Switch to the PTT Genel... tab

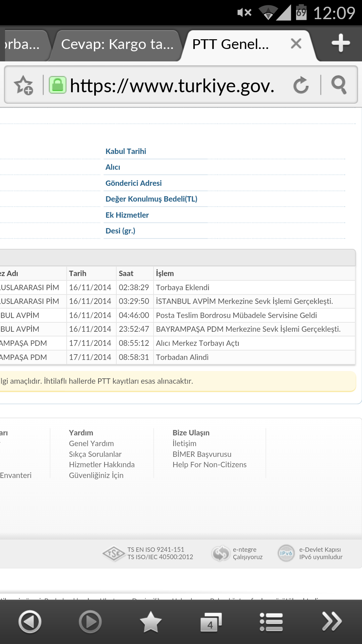(x=231, y=44)
